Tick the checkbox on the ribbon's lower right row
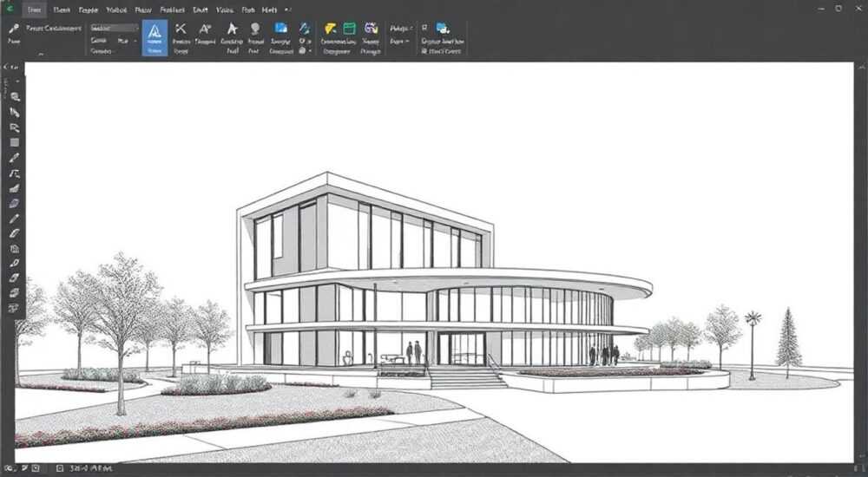This screenshot has height=477, width=868. 424,51
